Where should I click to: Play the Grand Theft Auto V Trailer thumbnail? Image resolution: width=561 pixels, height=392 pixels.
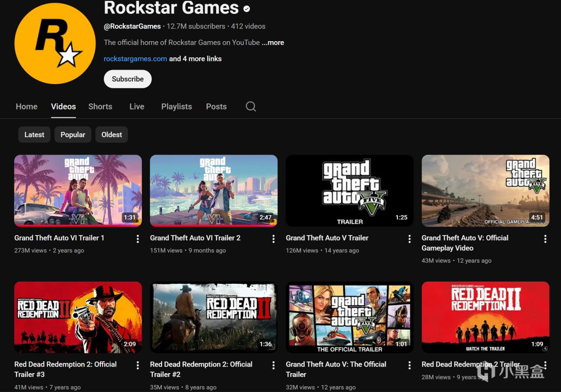[x=350, y=191]
